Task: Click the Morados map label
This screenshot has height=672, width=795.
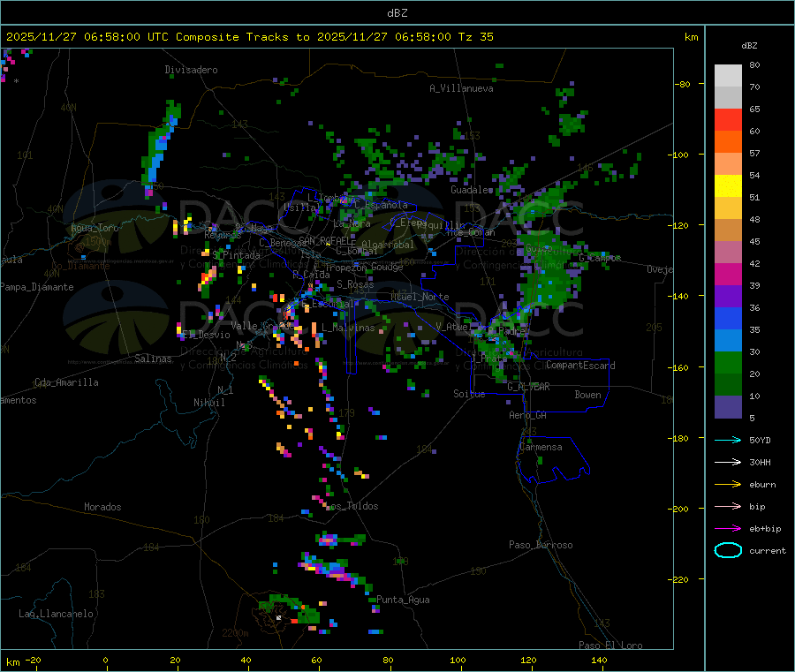Action: (102, 507)
